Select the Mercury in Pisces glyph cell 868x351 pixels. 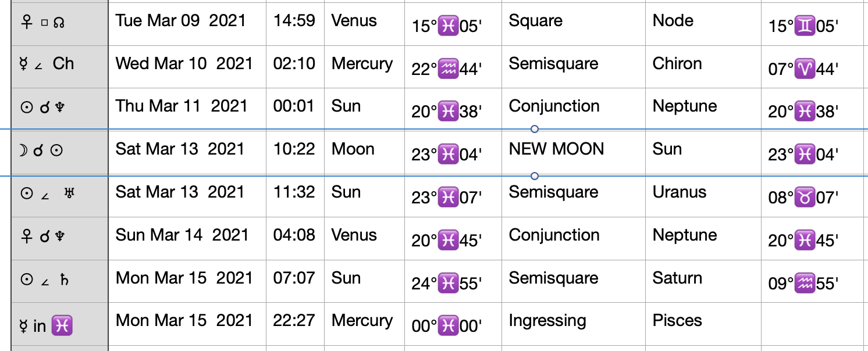tap(60, 324)
